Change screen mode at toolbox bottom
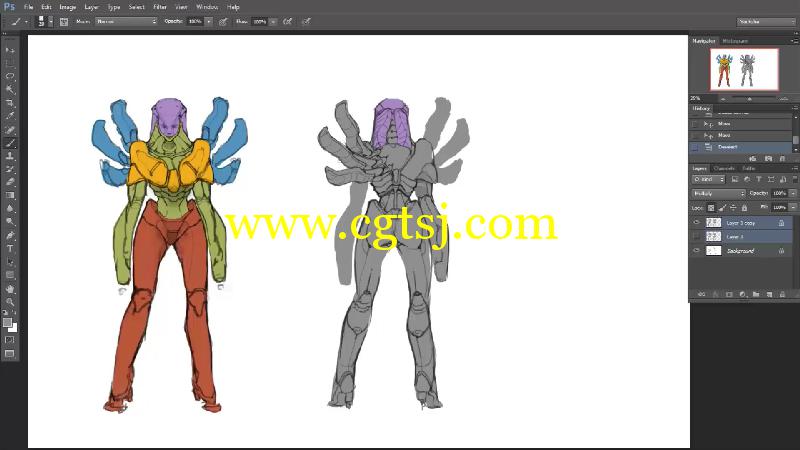This screenshot has height=450, width=800. [x=10, y=354]
